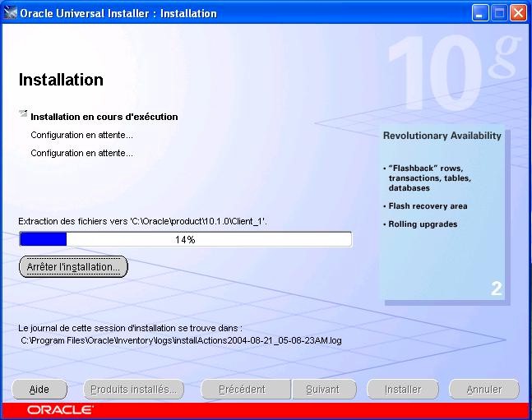This screenshot has height=420, width=532.
Task: Click the installActions log file path
Action: (181, 339)
